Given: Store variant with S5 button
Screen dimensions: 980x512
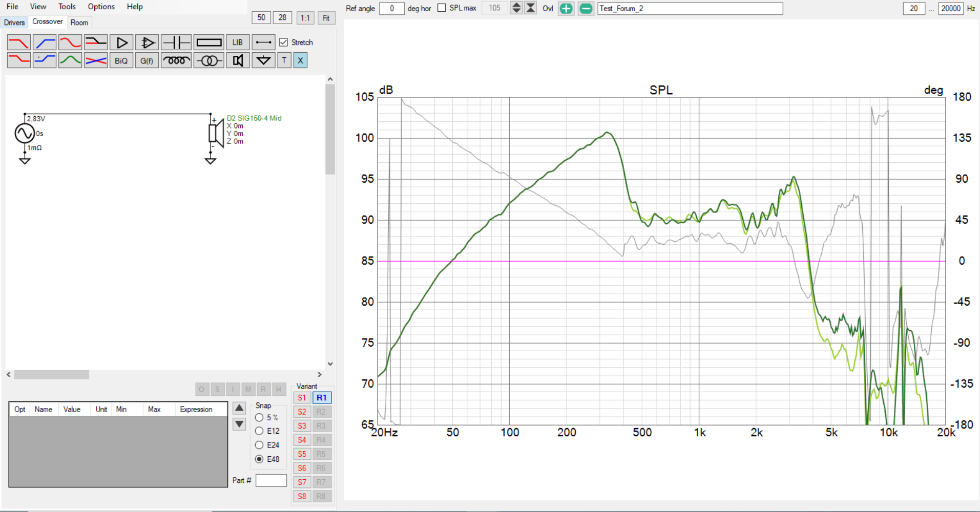Looking at the screenshot, I should click(302, 454).
